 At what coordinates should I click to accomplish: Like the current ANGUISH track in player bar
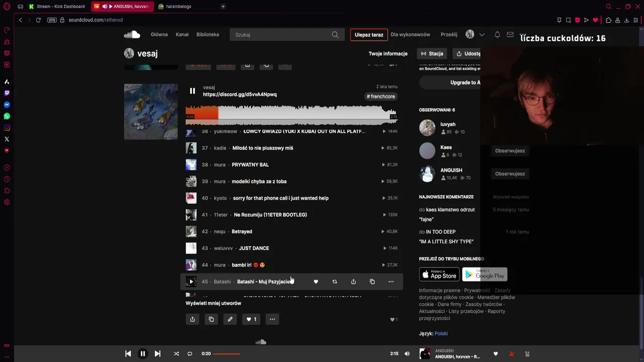496,353
